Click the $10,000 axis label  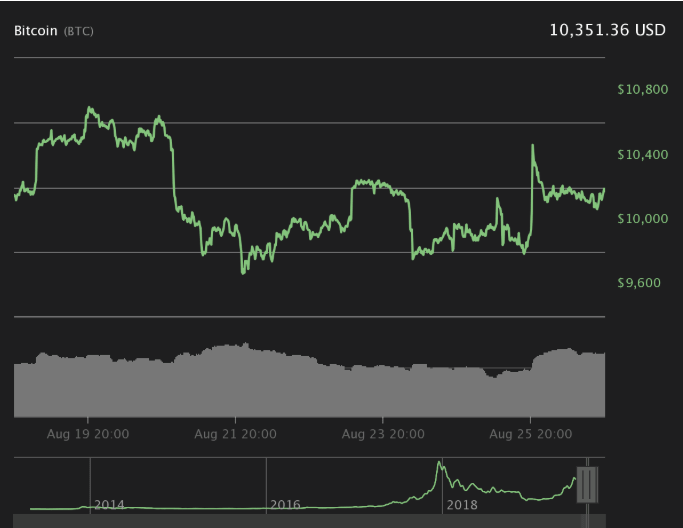click(642, 219)
